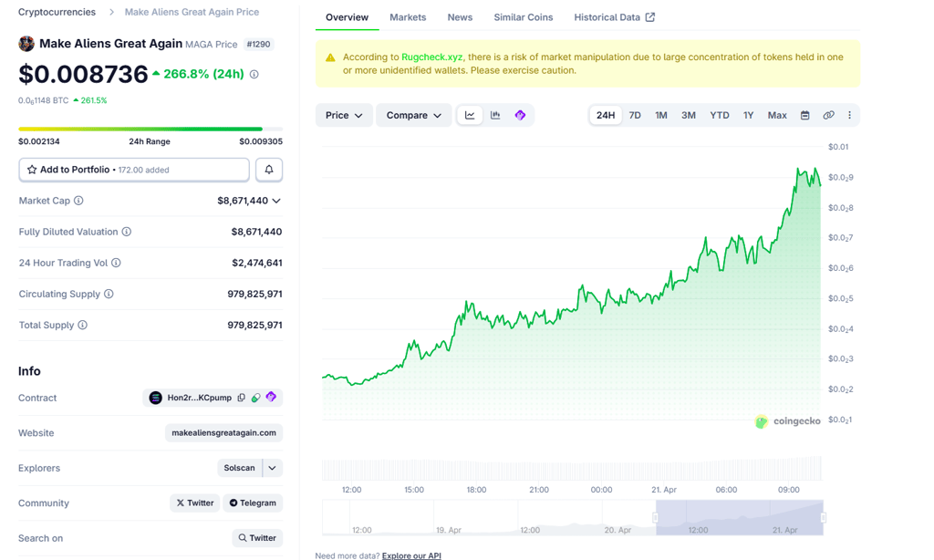The image size is (934, 560).
Task: Switch to the line chart view icon
Action: 470,115
